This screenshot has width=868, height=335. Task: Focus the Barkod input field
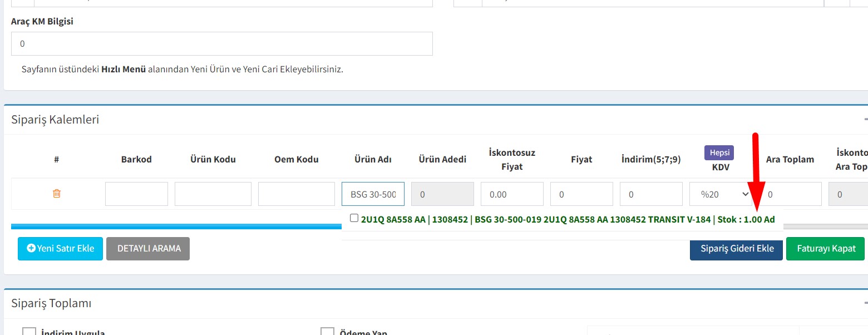point(136,194)
